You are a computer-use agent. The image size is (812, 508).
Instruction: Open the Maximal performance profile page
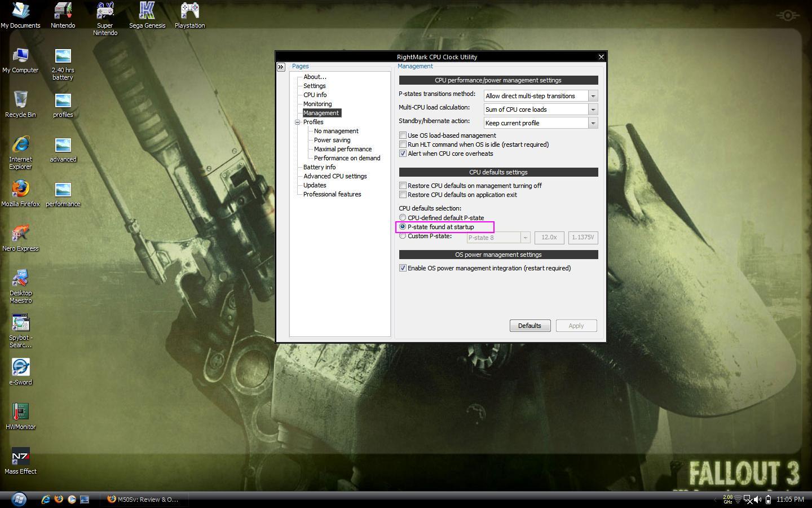pos(343,149)
